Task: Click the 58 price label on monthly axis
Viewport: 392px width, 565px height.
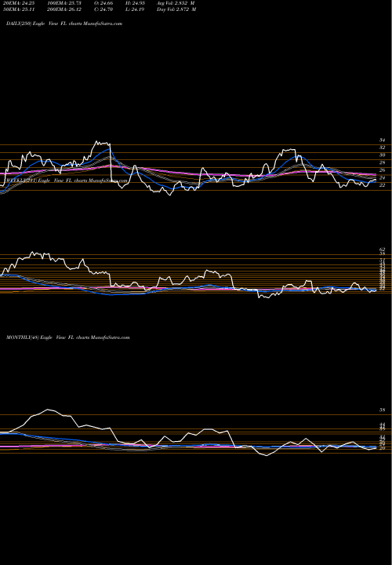Action: point(383,410)
